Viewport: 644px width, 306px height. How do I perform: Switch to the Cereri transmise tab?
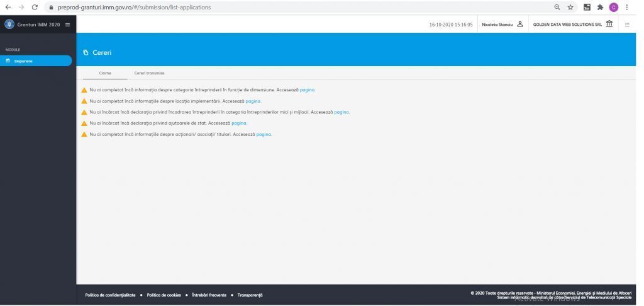(149, 73)
